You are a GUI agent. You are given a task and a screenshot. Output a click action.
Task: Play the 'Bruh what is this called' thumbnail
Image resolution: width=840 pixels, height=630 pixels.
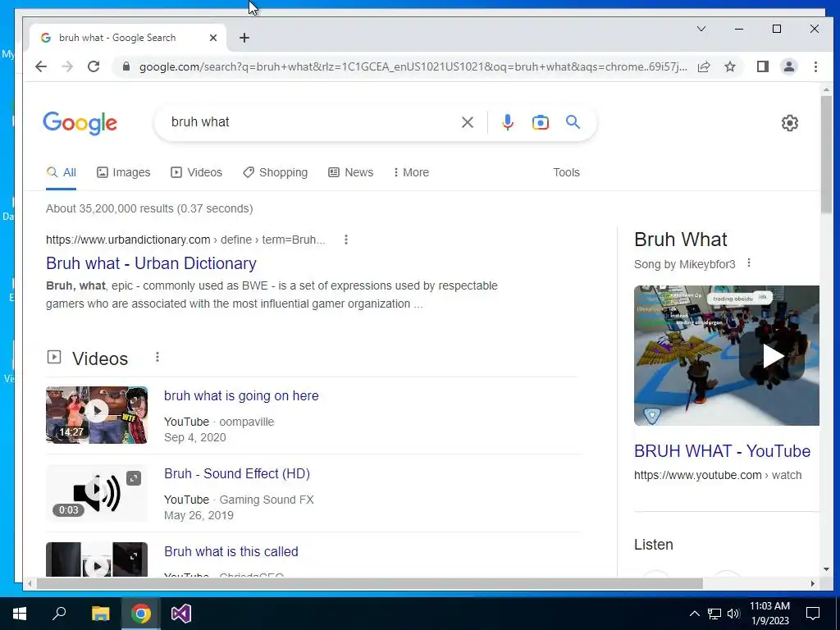[x=97, y=559]
